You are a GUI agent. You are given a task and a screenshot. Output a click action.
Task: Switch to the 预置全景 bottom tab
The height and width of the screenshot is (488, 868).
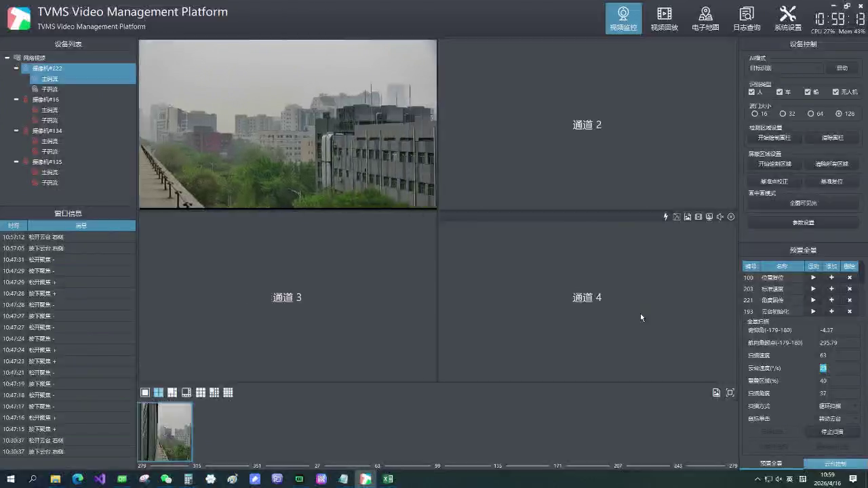(x=771, y=464)
